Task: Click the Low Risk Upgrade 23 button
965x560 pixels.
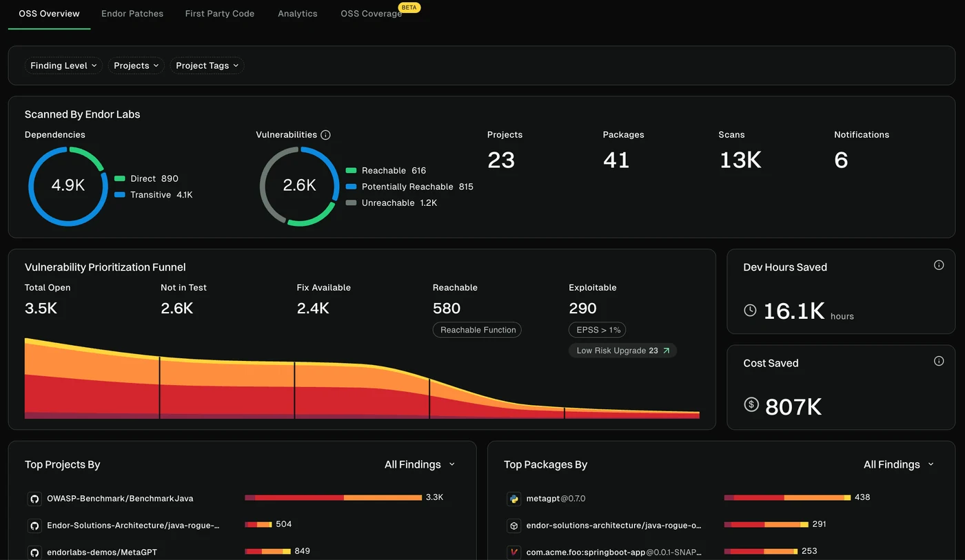Action: click(622, 351)
